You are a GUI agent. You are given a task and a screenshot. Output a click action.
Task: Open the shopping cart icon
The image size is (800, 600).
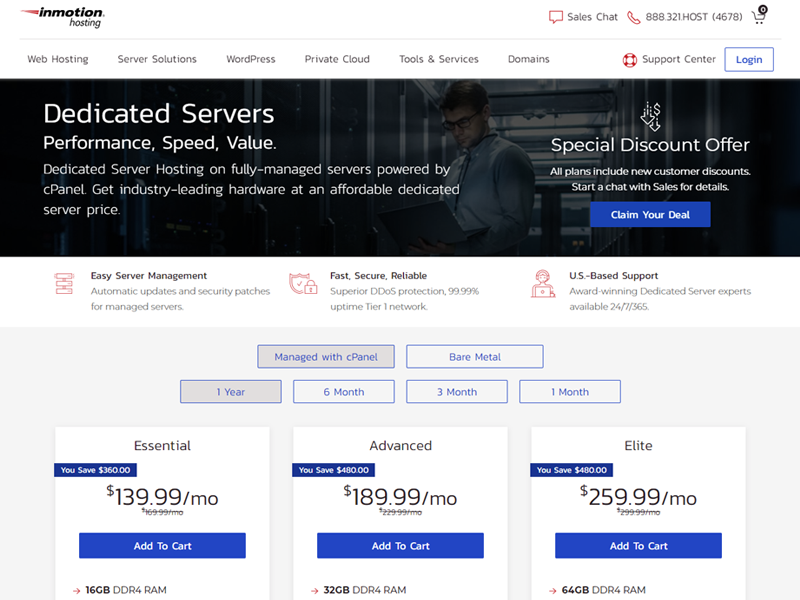coord(759,16)
